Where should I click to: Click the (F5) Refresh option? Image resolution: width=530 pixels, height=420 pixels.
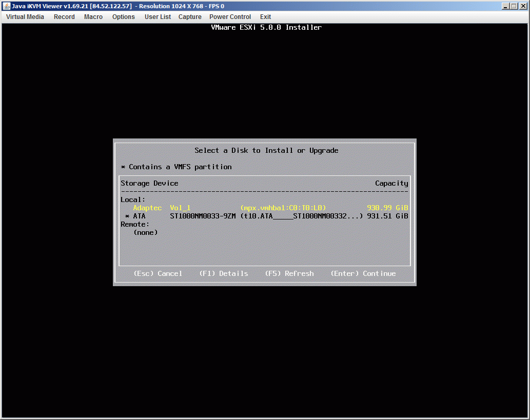(289, 273)
